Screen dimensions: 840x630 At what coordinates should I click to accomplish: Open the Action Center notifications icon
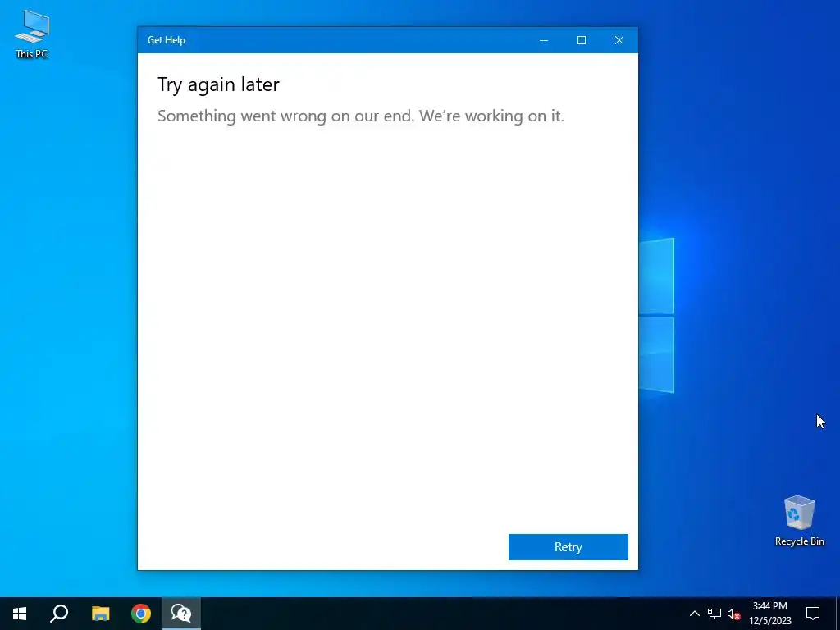(x=813, y=614)
